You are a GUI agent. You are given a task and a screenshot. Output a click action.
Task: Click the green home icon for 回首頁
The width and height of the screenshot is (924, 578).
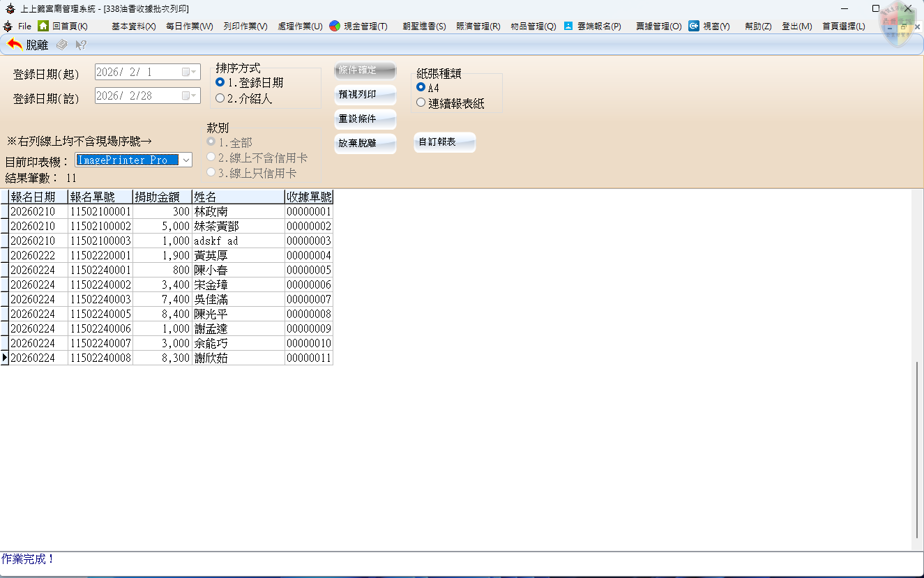pyautogui.click(x=43, y=26)
